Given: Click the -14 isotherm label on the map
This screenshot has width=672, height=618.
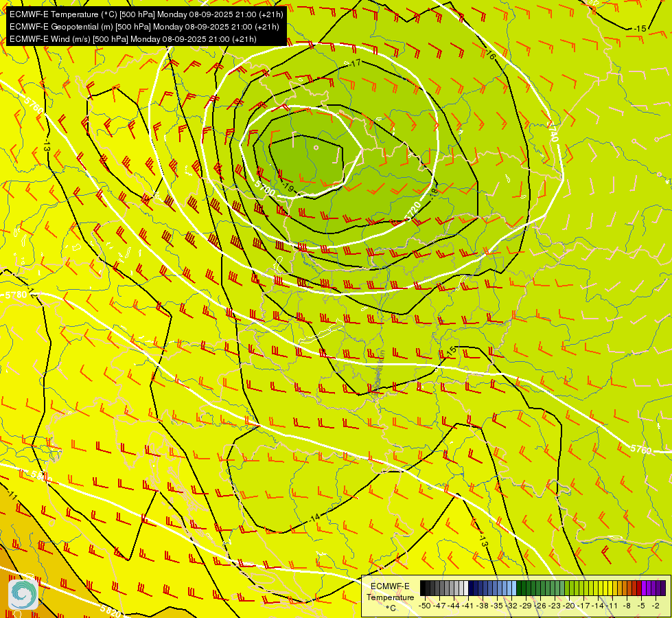Looking at the screenshot, I should [314, 518].
